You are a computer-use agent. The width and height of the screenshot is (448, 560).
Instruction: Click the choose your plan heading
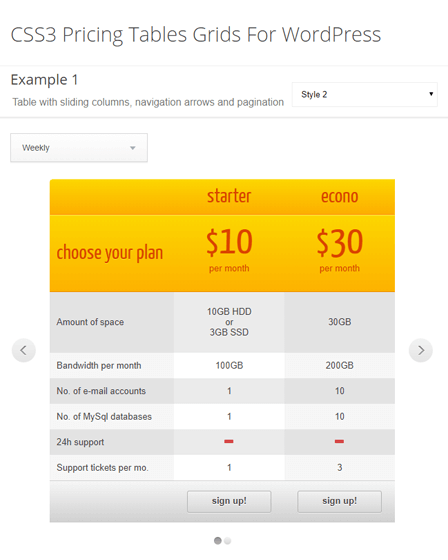110,253
